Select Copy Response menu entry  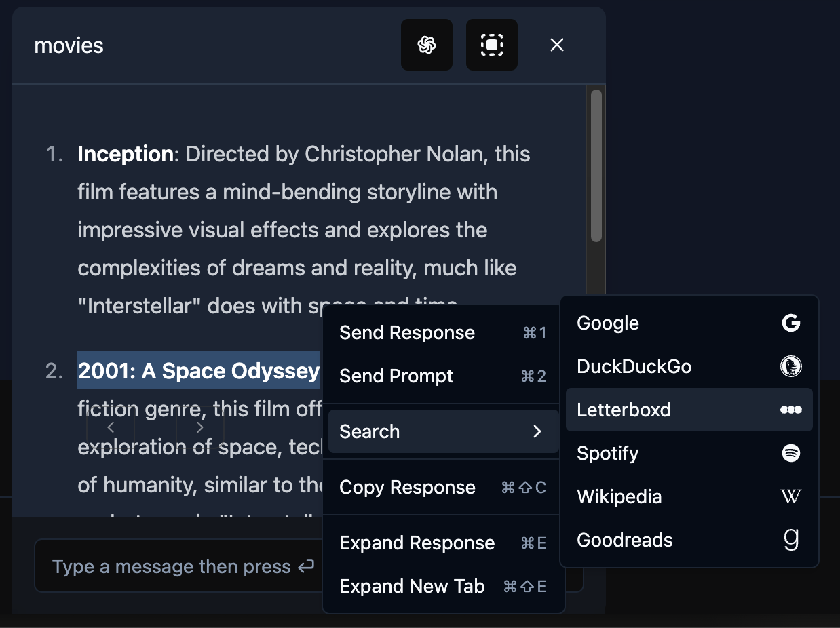[443, 488]
